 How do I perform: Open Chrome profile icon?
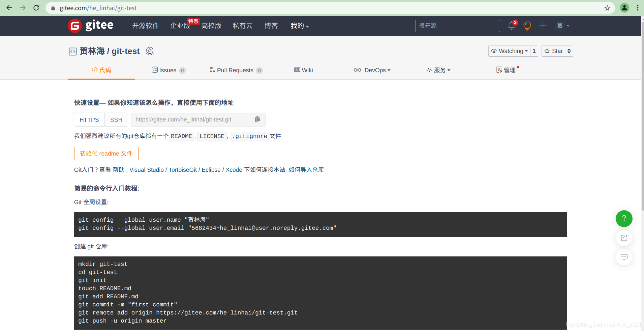click(x=624, y=8)
